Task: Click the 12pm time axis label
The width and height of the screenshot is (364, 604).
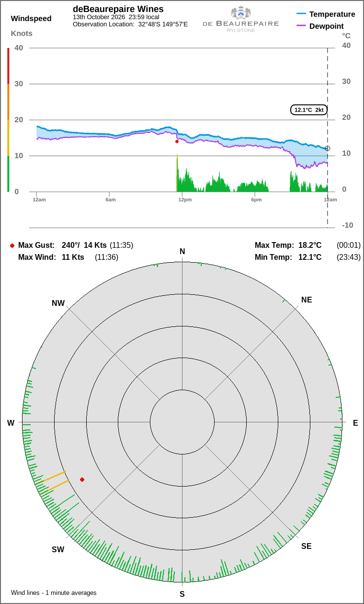Action: click(185, 199)
